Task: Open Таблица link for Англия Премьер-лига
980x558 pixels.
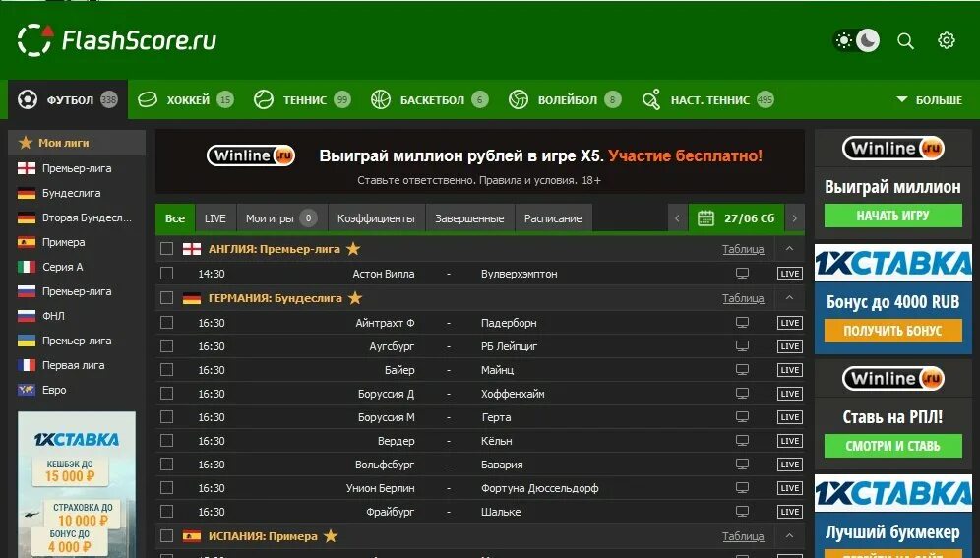Action: pos(743,249)
